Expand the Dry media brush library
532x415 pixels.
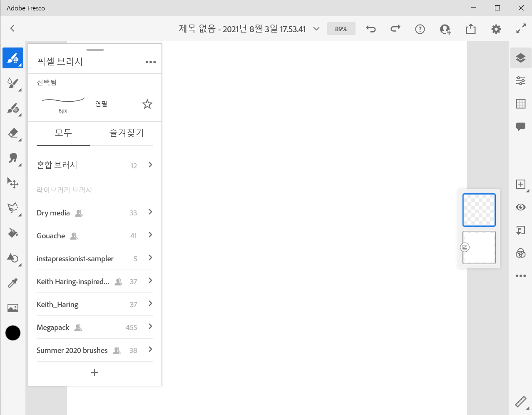(x=95, y=212)
